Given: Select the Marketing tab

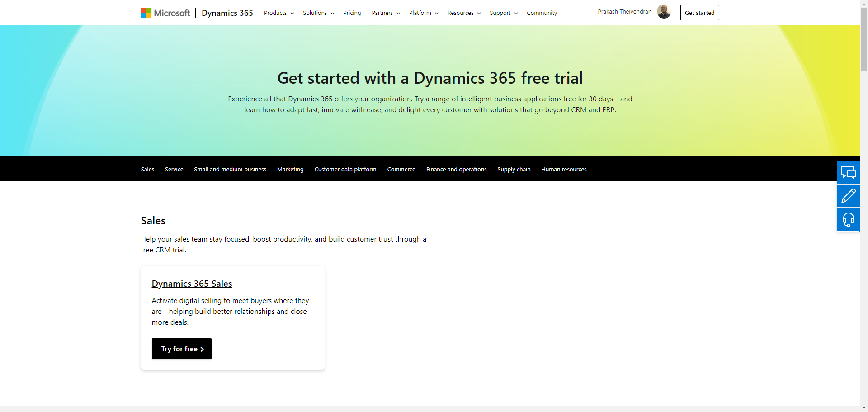Looking at the screenshot, I should coord(290,170).
